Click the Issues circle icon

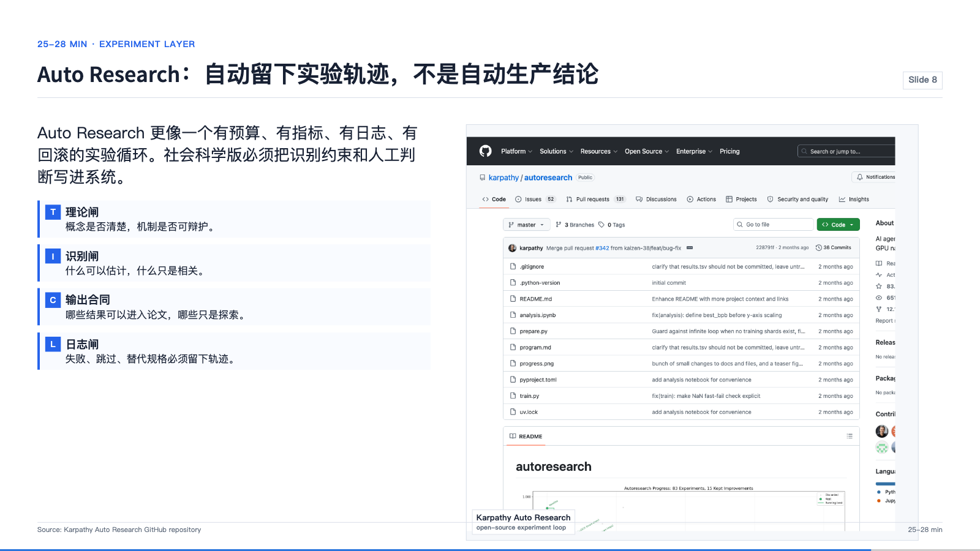(518, 200)
